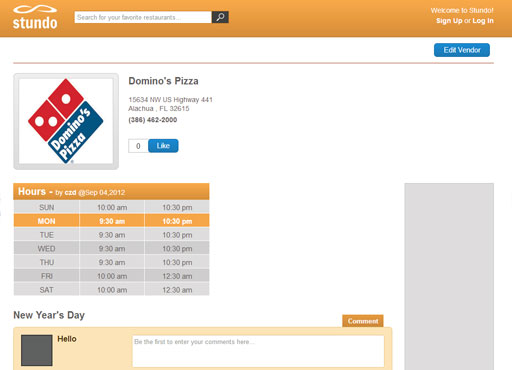Image resolution: width=512 pixels, height=370 pixels.
Task: Click the like count box showing 0
Action: point(138,146)
